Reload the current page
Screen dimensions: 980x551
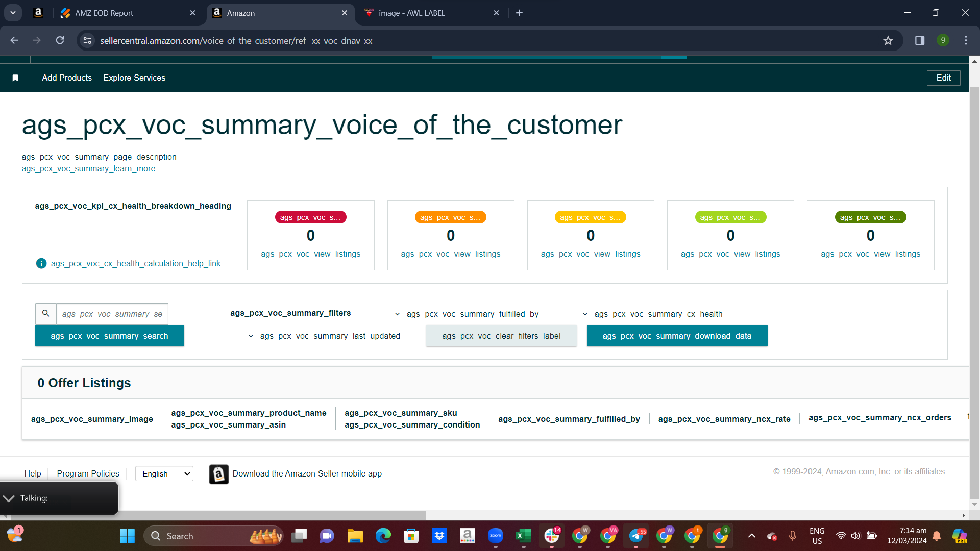(60, 40)
